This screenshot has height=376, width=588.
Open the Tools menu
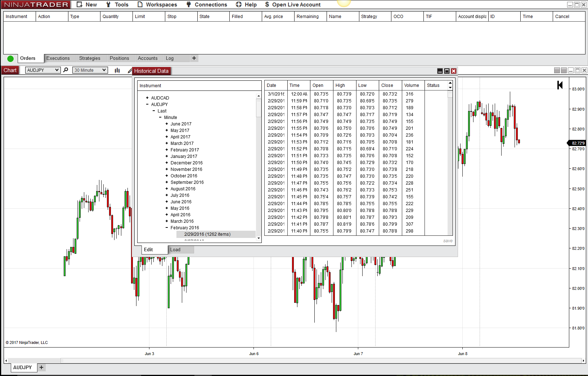117,5
